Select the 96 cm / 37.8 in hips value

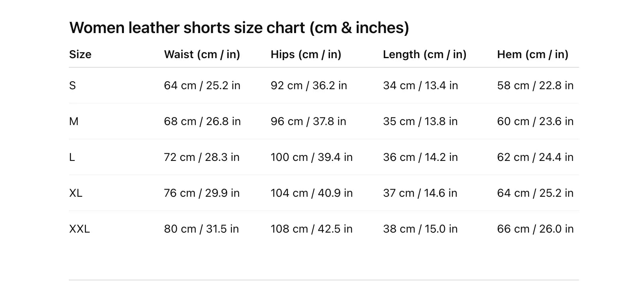(308, 121)
